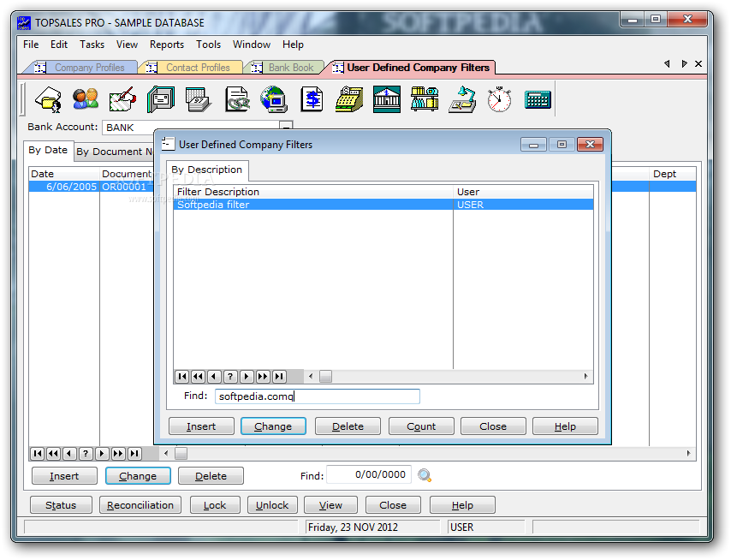Click locator question mark in filter dialog
Screen dimensions: 731x560
pyautogui.click(x=230, y=376)
